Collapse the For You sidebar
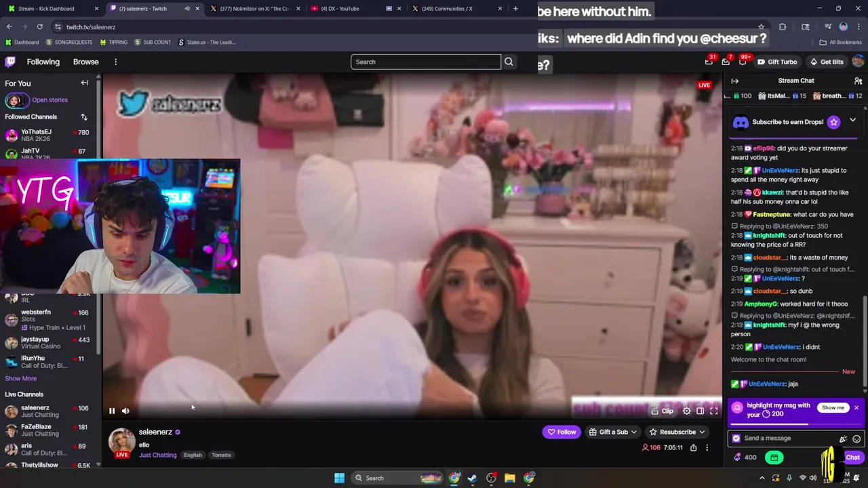The width and height of the screenshot is (868, 488). pyautogui.click(x=85, y=83)
